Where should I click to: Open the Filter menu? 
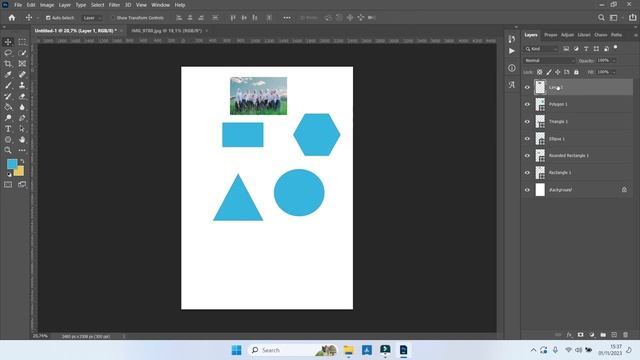pos(114,5)
